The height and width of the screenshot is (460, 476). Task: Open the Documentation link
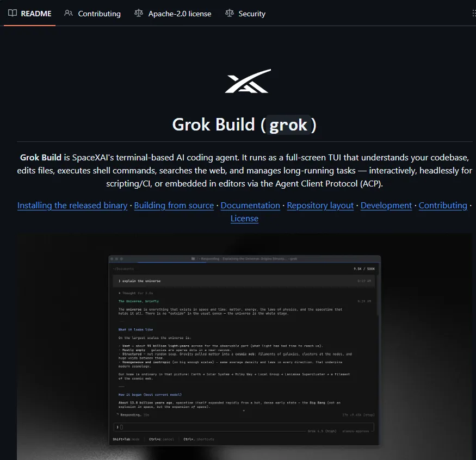click(250, 206)
